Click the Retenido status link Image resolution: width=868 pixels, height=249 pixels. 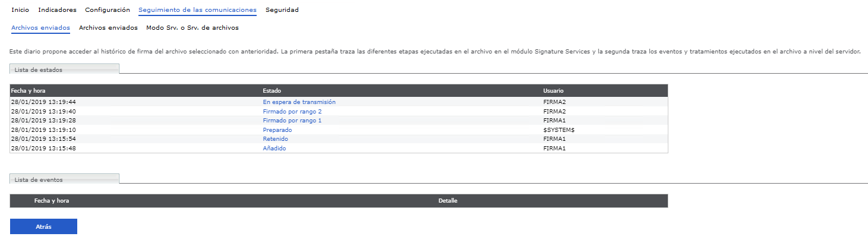click(x=275, y=139)
